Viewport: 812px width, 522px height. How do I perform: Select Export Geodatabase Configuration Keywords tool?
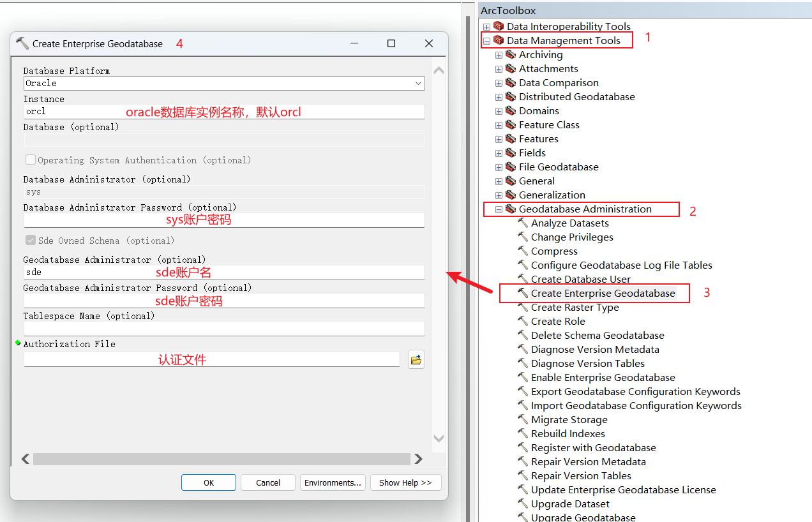[635, 391]
